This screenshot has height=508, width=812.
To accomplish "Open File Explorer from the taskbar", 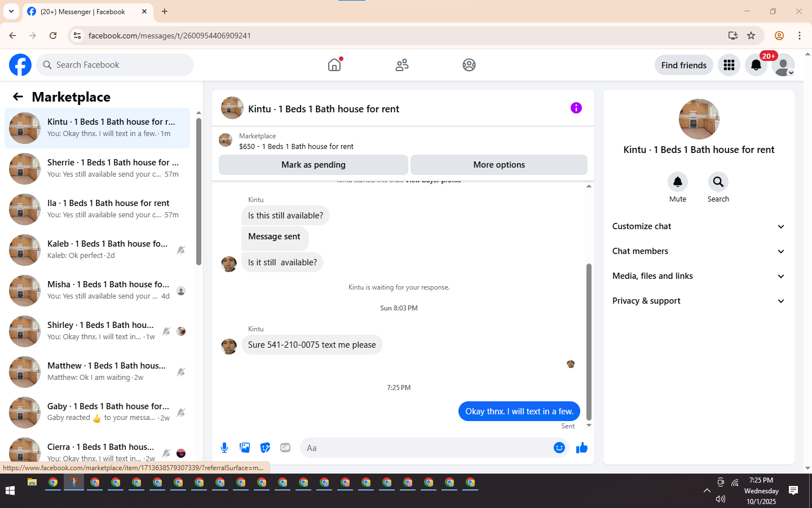I will coord(32,483).
